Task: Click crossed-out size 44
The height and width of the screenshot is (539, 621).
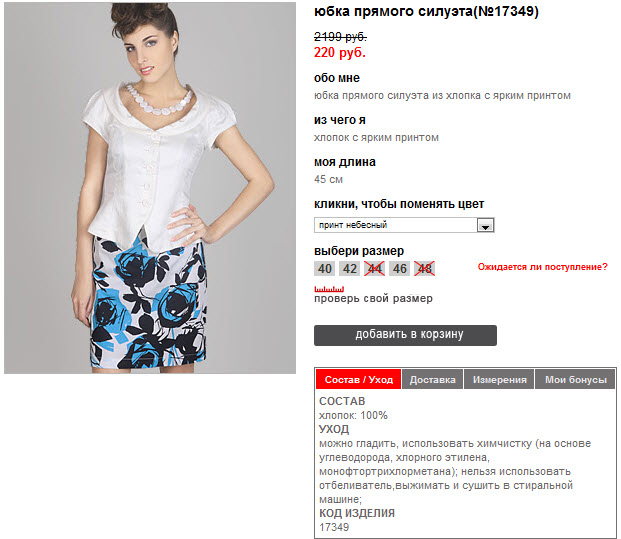Action: 375,269
